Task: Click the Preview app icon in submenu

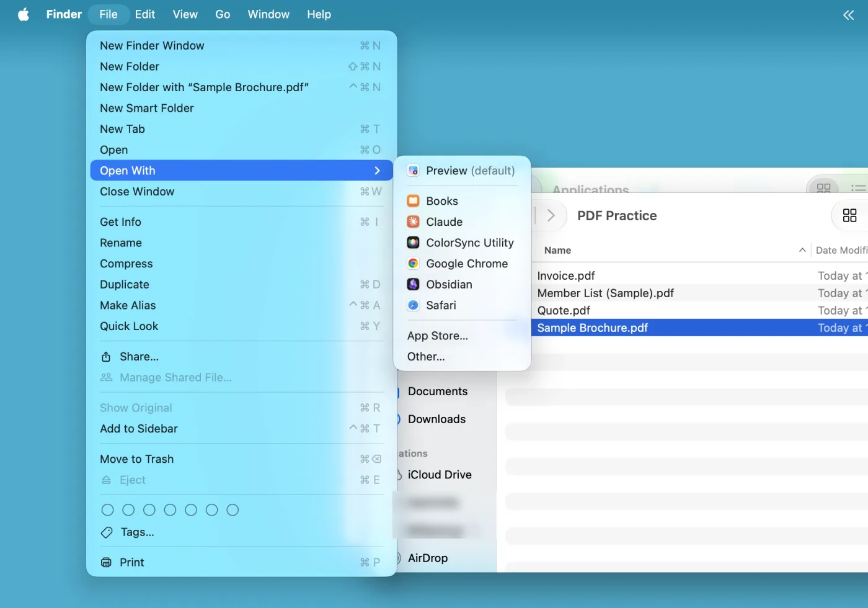Action: click(413, 171)
